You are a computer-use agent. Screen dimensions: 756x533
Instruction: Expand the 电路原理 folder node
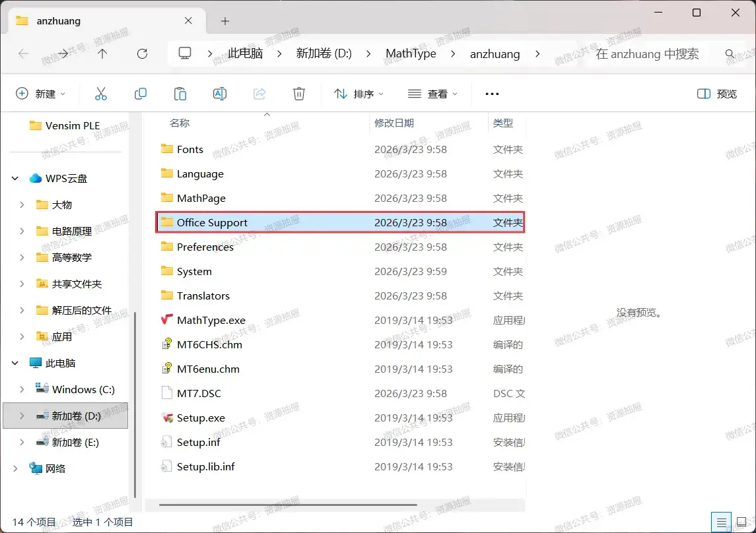coord(22,231)
